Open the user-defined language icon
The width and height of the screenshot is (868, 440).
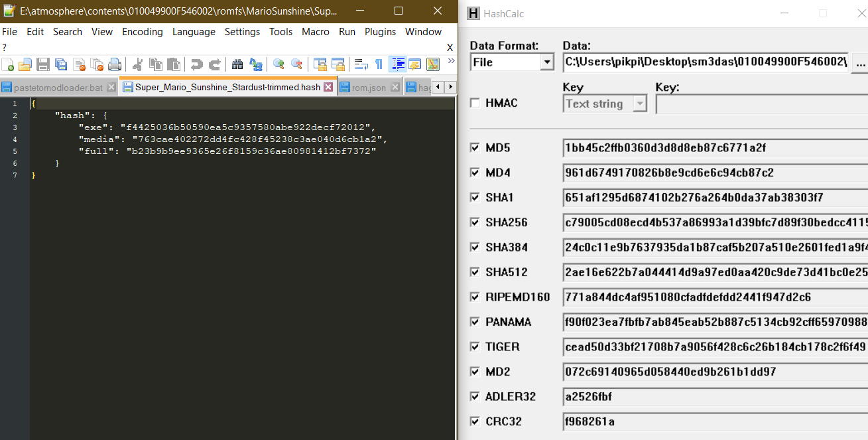tap(415, 64)
